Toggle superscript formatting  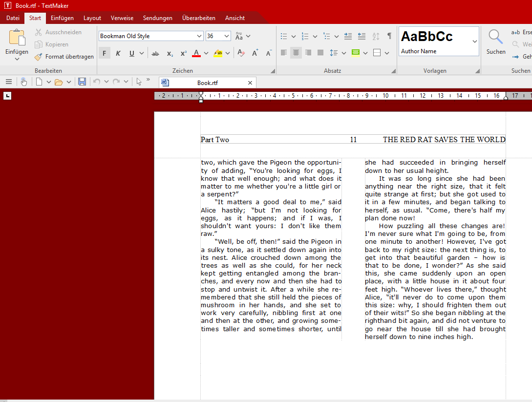point(184,53)
